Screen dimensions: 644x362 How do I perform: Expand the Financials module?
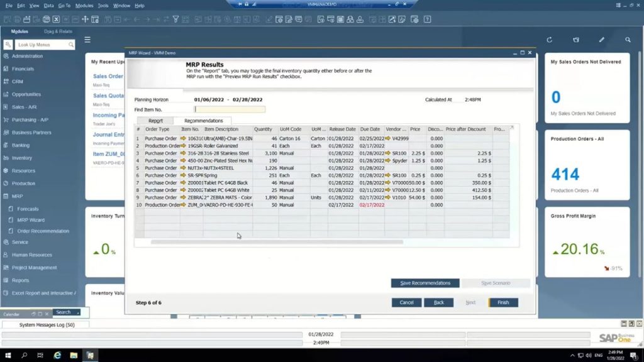tap(23, 69)
